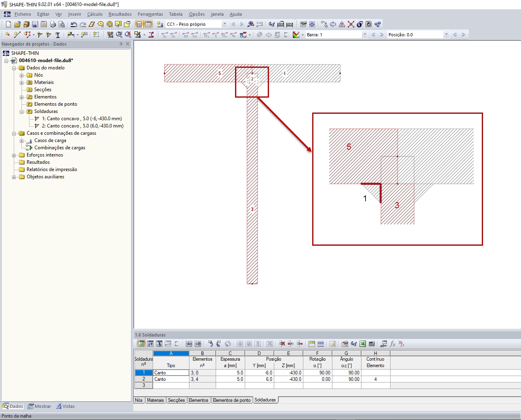Open the load case CC1 dropdown
Screen dimensions: 521x420
[x=225, y=24]
